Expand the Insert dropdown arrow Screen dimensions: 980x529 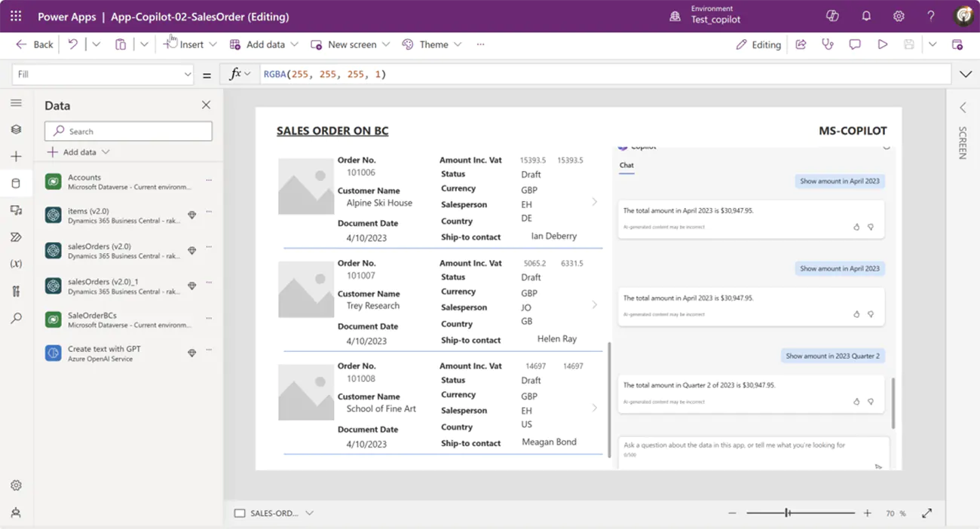pos(213,44)
